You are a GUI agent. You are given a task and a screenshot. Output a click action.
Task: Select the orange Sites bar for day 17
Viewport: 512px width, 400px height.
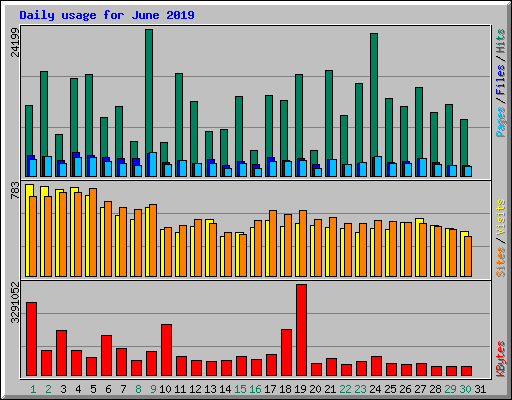pos(273,244)
